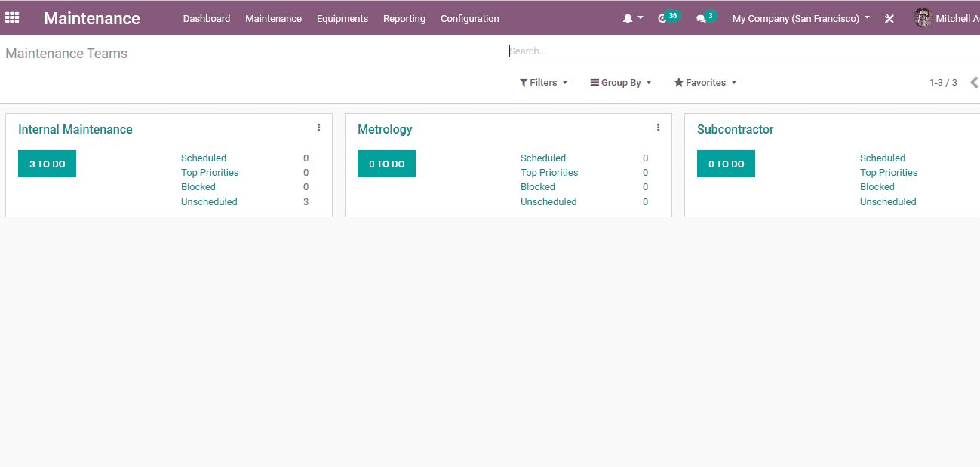The width and height of the screenshot is (980, 467).
Task: Open the Maintenance menu item
Action: click(273, 18)
